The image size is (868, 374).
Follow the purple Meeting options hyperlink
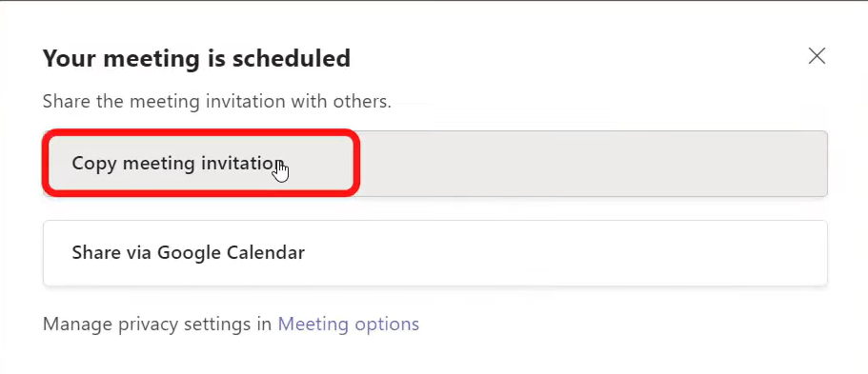click(x=348, y=324)
